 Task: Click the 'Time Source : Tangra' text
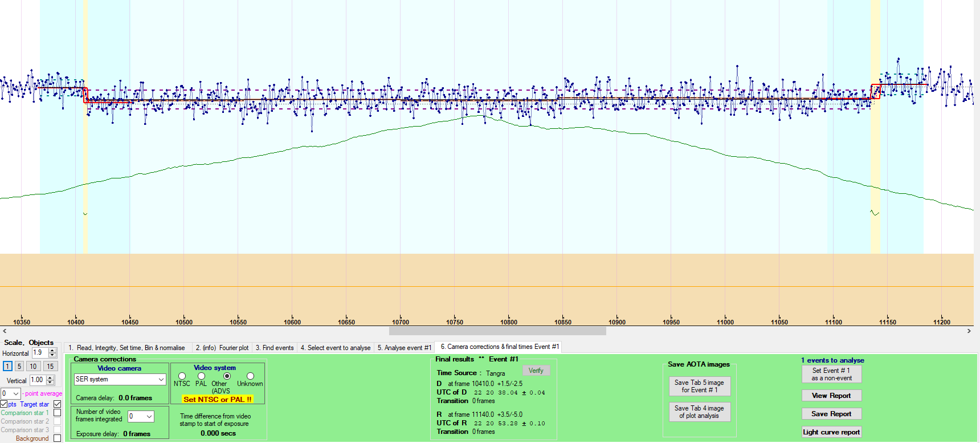pos(471,373)
